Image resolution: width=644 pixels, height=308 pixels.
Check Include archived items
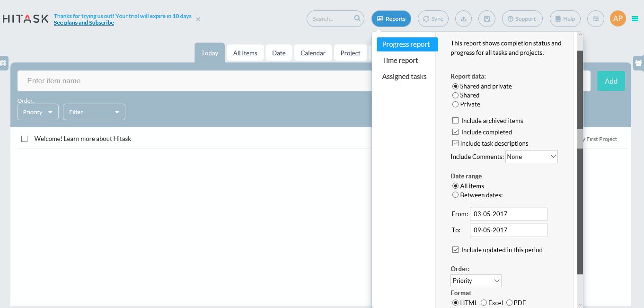click(x=456, y=121)
